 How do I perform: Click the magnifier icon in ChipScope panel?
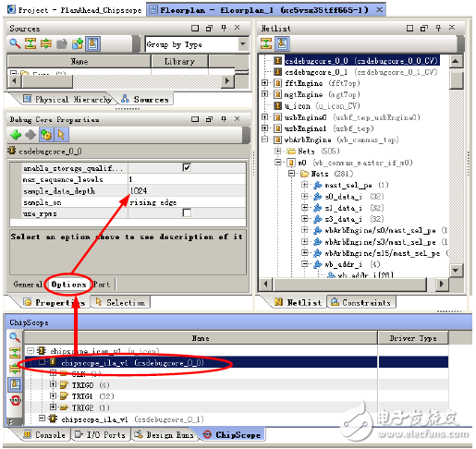tap(15, 337)
